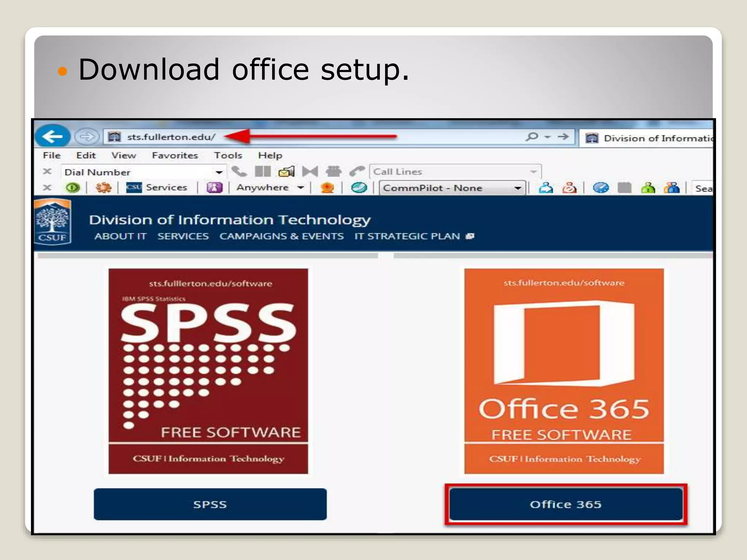747x560 pixels.
Task: Click the purple person icon
Action: pyautogui.click(x=214, y=188)
